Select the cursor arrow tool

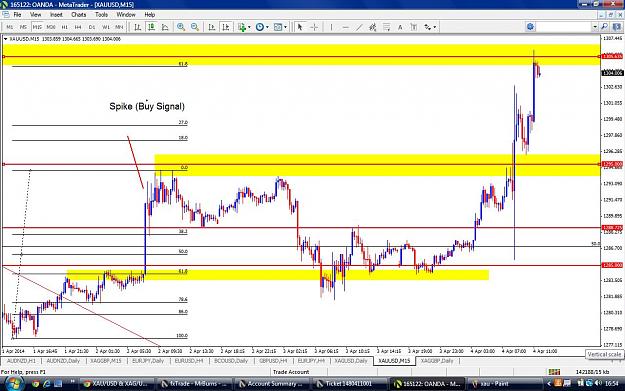pyautogui.click(x=300, y=27)
